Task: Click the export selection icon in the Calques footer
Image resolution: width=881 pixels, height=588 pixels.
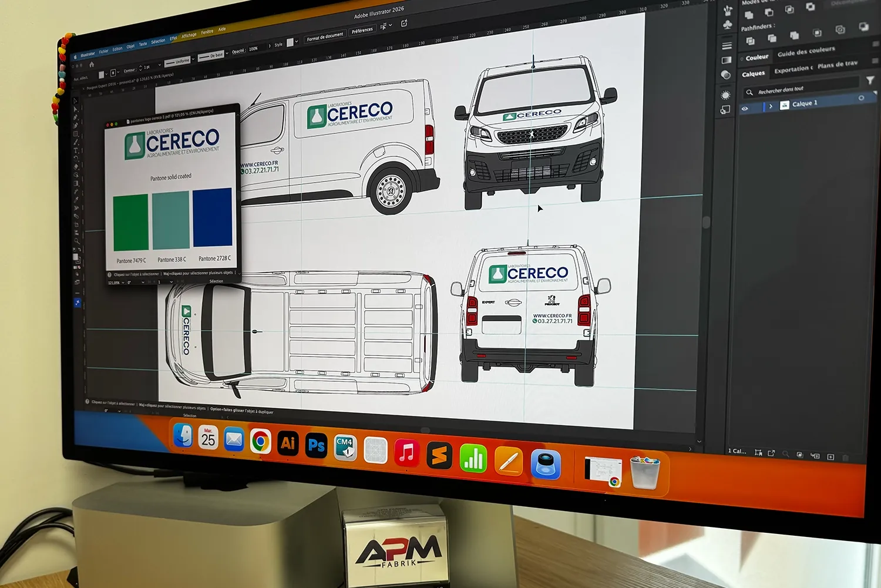Action: pos(771,453)
